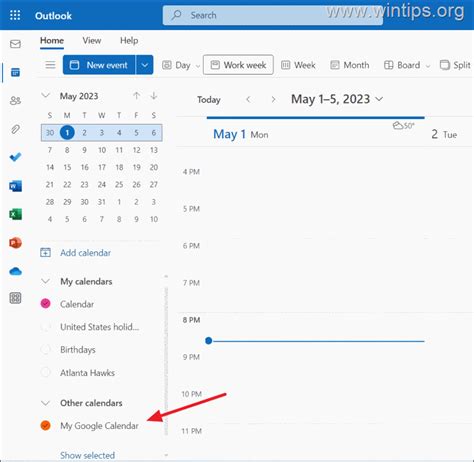
Task: Enable United States holidays calendar
Action: coord(45,326)
